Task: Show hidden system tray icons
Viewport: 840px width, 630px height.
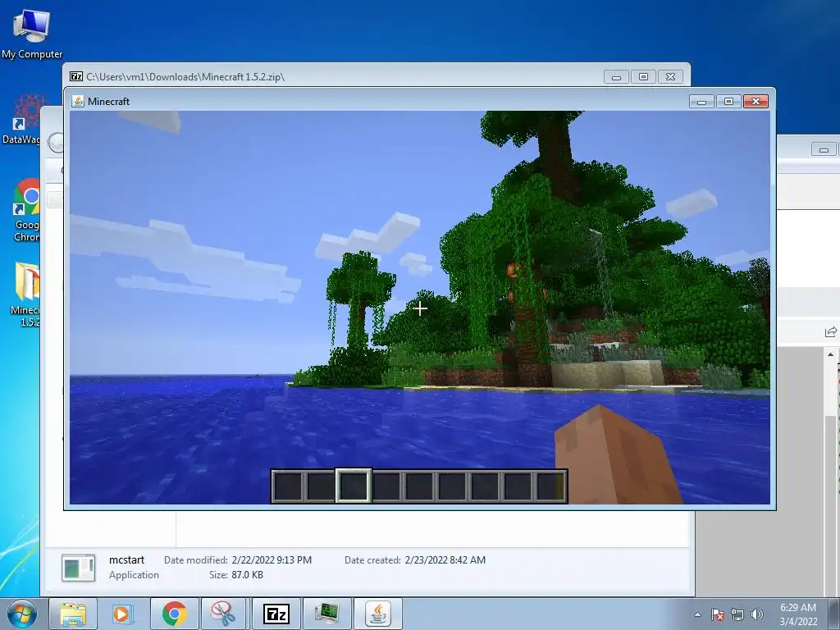Action: point(697,614)
